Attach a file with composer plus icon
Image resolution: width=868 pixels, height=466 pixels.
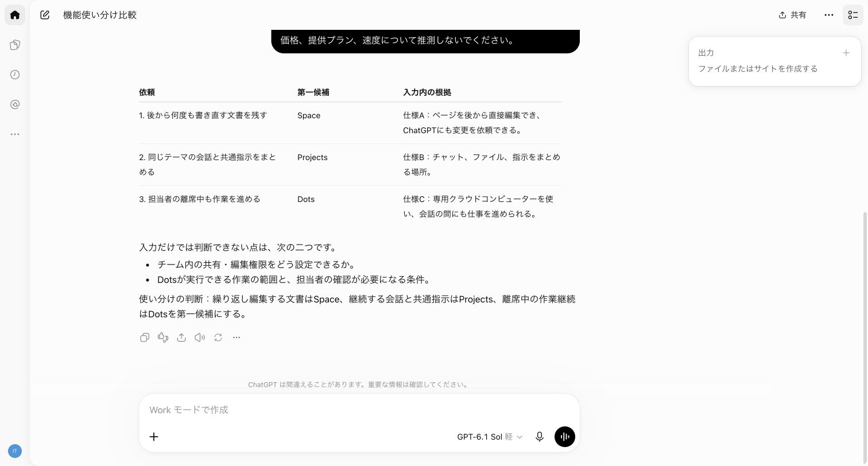[x=154, y=437]
